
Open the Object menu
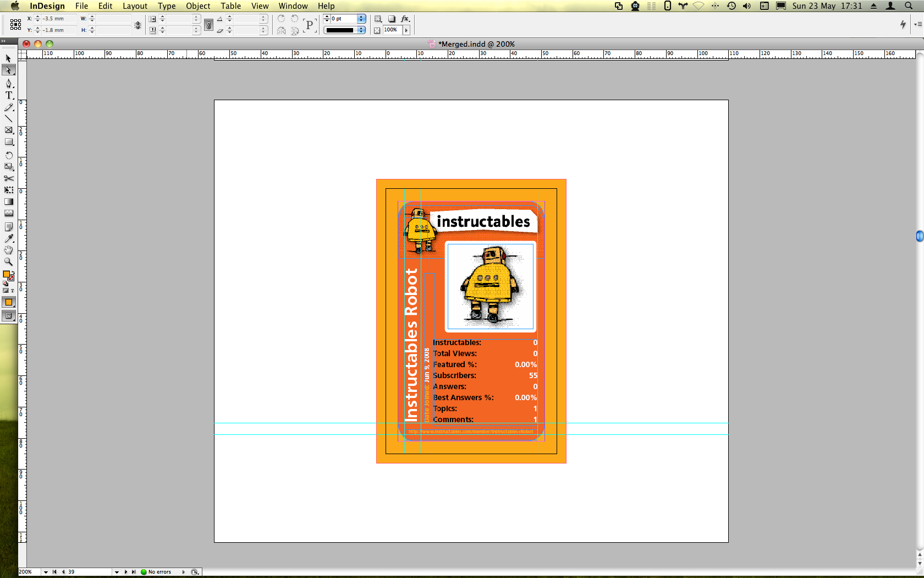197,6
